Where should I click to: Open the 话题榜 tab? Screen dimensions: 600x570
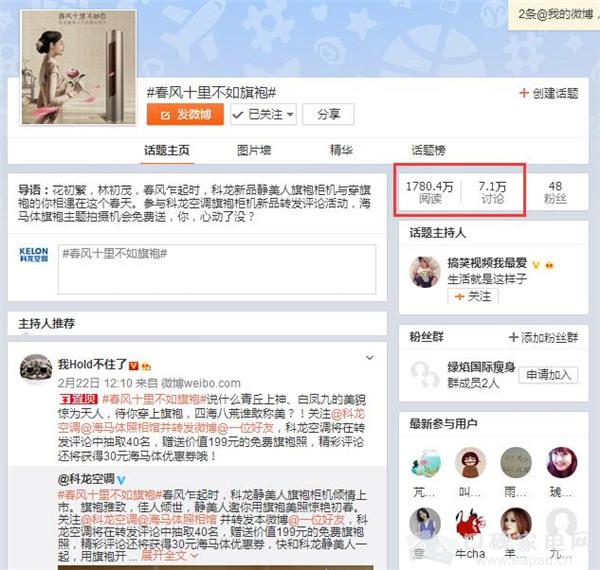point(428,150)
